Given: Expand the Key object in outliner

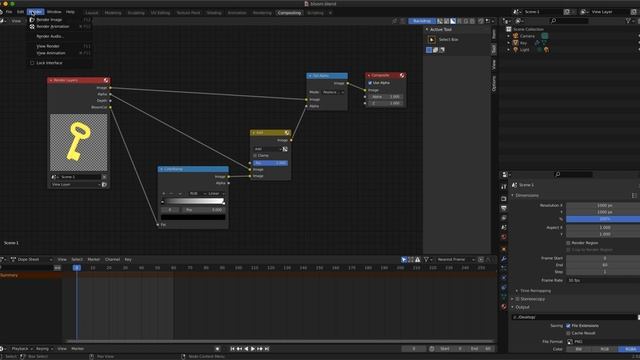Looking at the screenshot, I should 509,43.
